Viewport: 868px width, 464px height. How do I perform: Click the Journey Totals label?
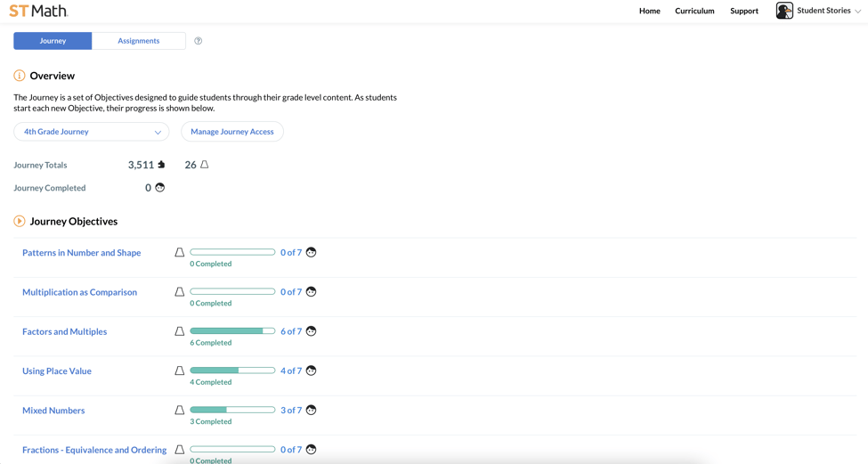[40, 165]
